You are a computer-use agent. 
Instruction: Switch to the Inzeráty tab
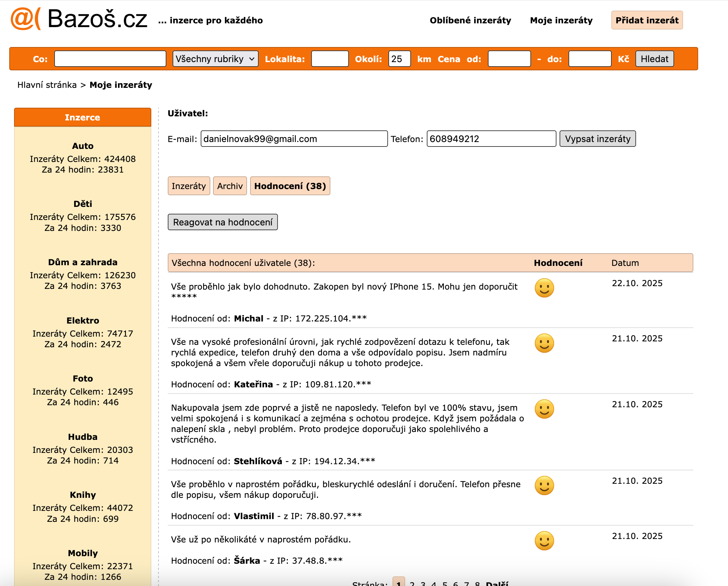coord(189,186)
